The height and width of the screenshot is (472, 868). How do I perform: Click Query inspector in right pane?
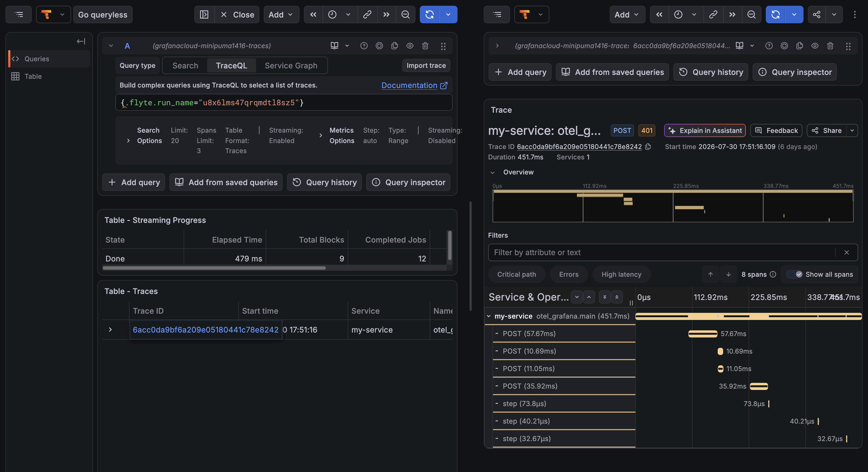[795, 72]
